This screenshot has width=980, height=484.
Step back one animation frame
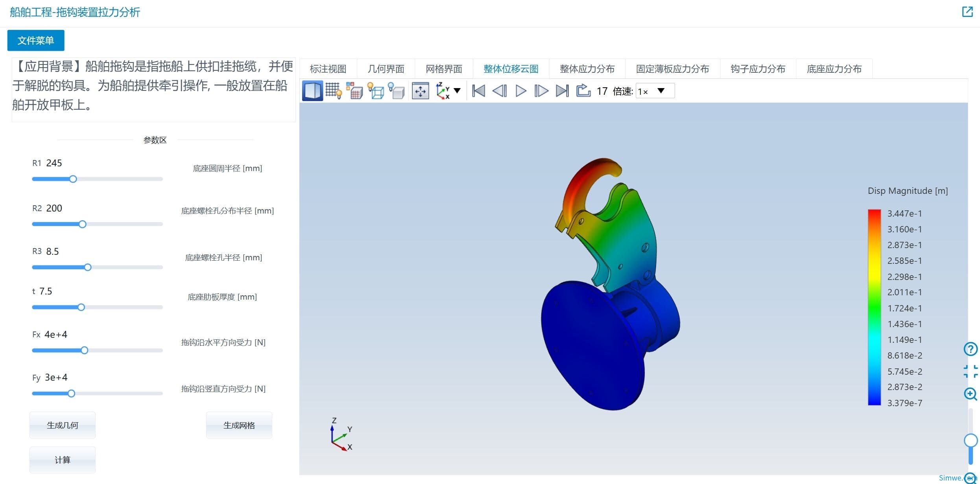499,91
